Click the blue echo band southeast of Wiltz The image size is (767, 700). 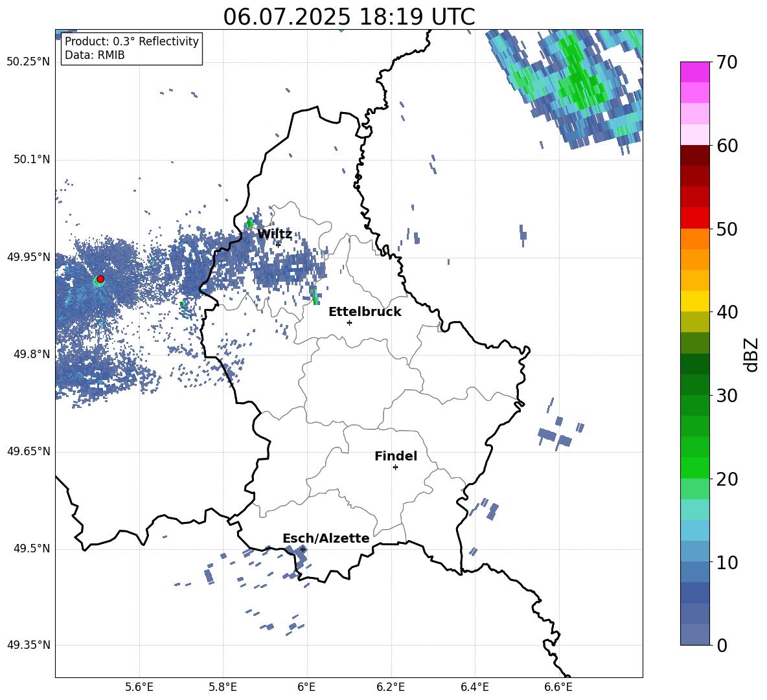[289, 269]
